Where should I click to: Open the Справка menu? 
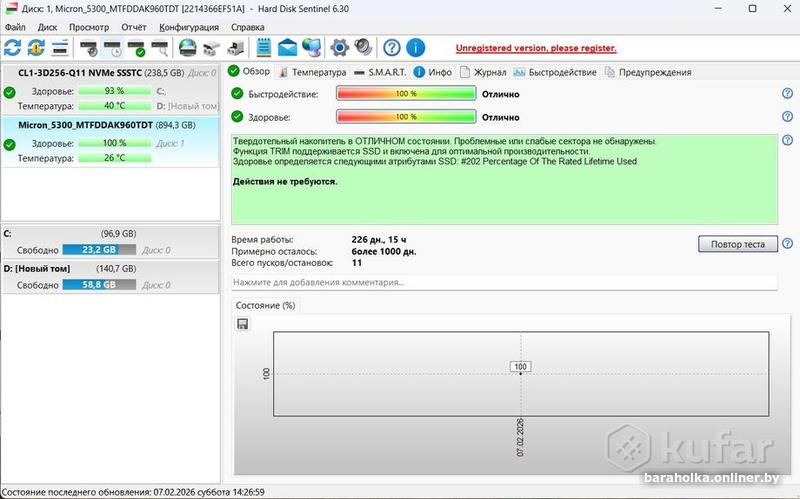pos(247,27)
